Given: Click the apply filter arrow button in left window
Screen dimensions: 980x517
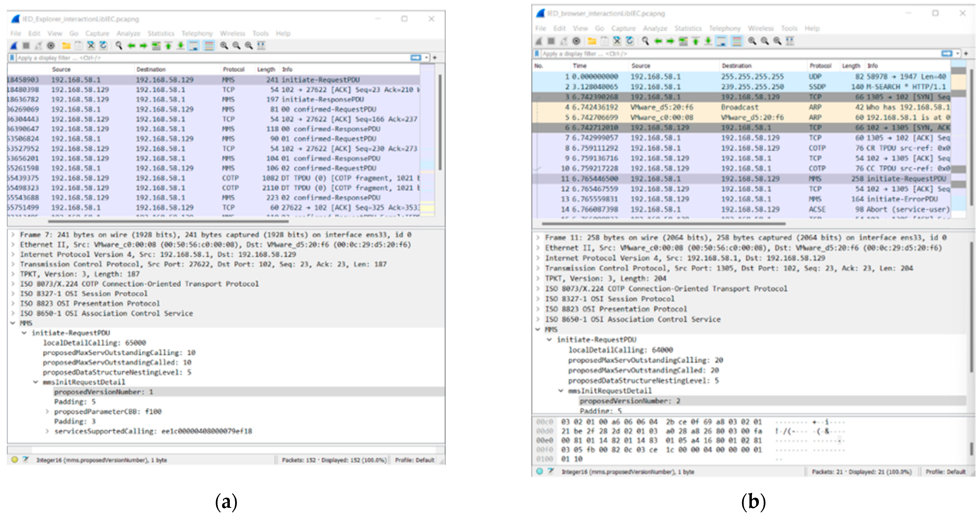Looking at the screenshot, I should (x=416, y=58).
